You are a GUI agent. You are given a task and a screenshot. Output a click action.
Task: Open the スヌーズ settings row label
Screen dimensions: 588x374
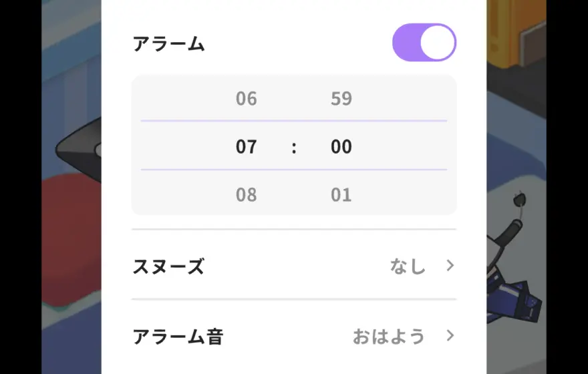click(x=168, y=266)
